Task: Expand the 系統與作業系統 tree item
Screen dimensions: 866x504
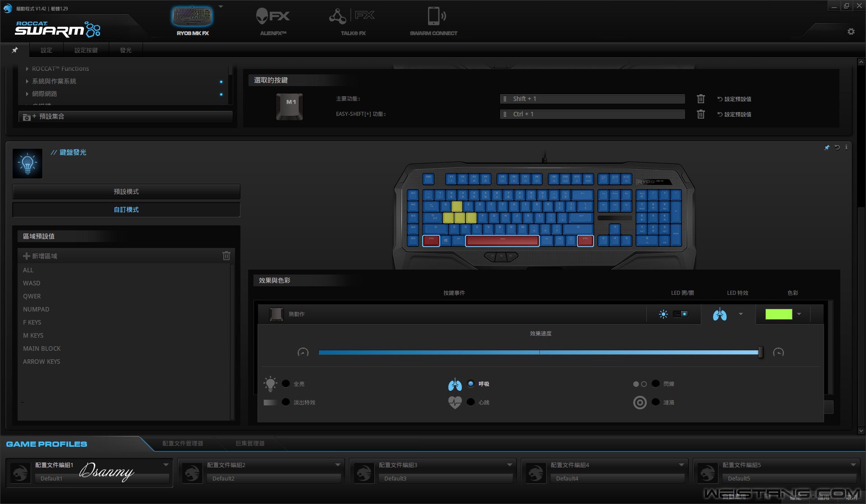Action: [27, 81]
